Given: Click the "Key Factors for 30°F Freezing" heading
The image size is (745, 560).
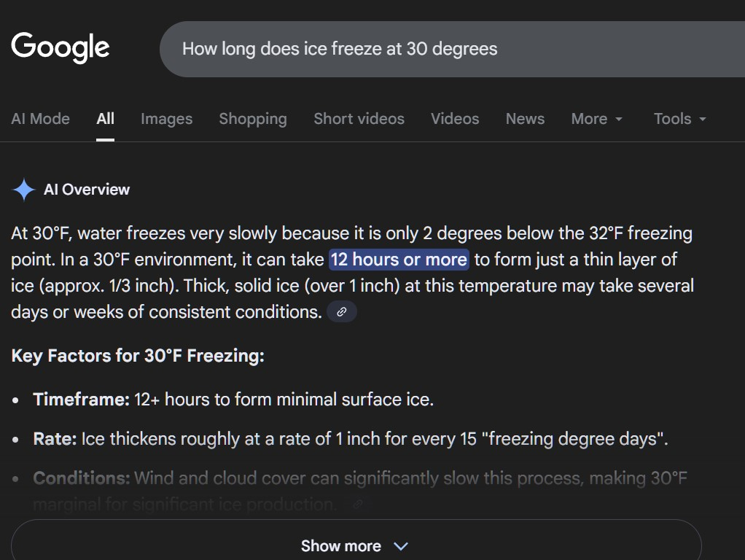Looking at the screenshot, I should click(138, 356).
